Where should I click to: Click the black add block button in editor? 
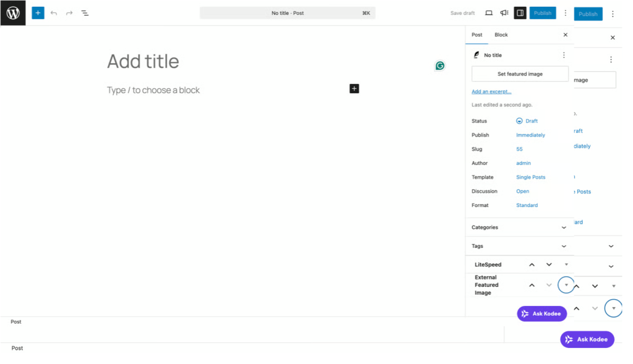click(x=354, y=89)
